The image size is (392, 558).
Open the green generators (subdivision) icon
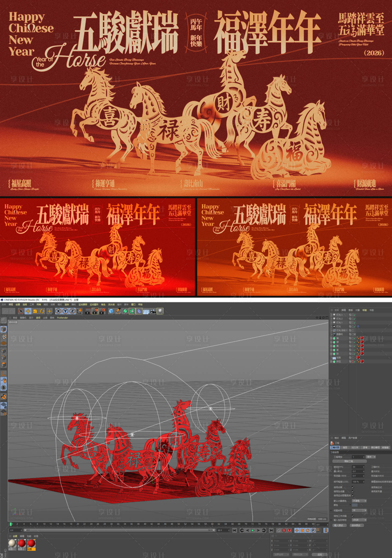point(125,311)
